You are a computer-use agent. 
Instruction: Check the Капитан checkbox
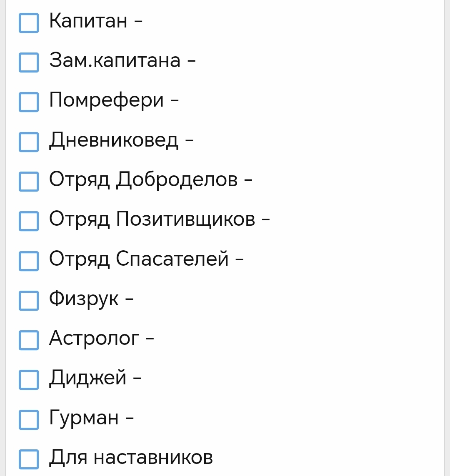pyautogui.click(x=29, y=23)
